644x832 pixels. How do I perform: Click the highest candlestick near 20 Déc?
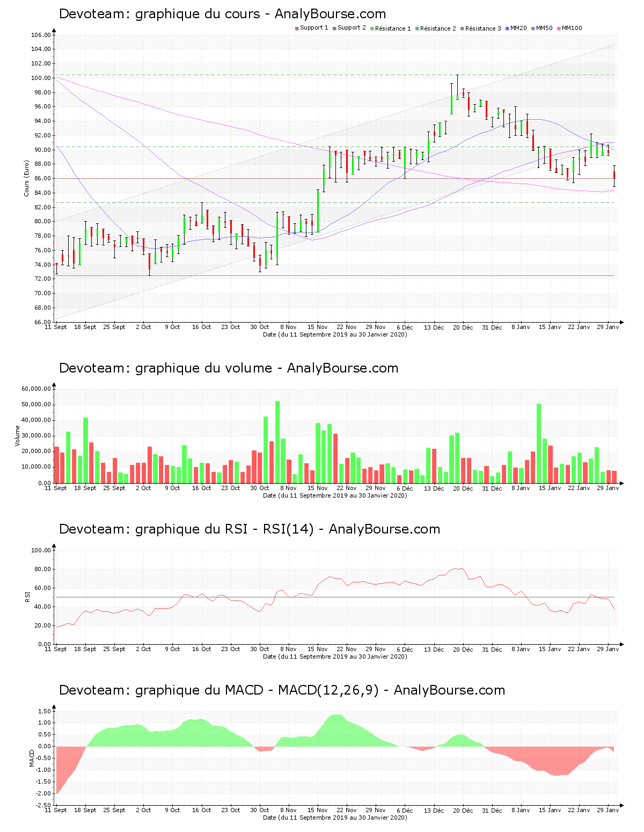click(457, 87)
